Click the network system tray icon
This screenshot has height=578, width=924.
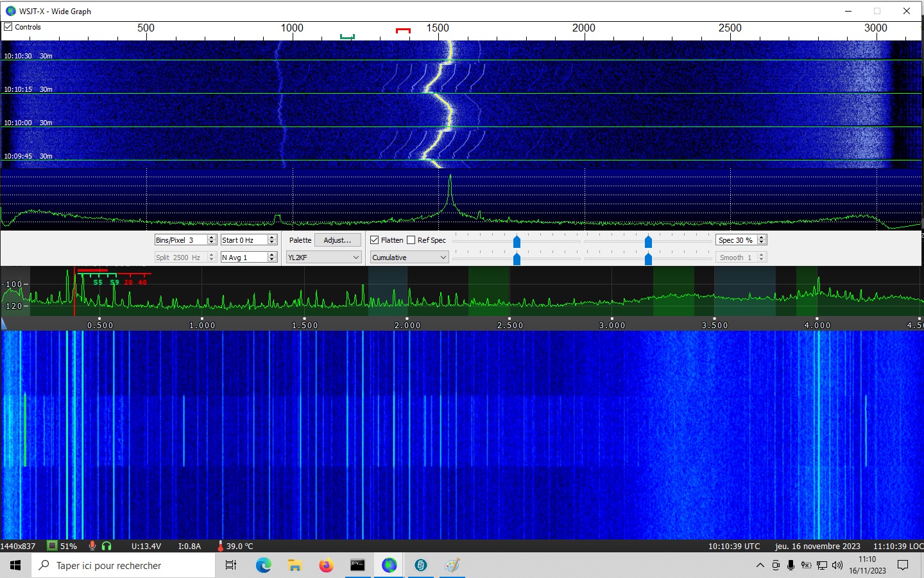pyautogui.click(x=822, y=565)
